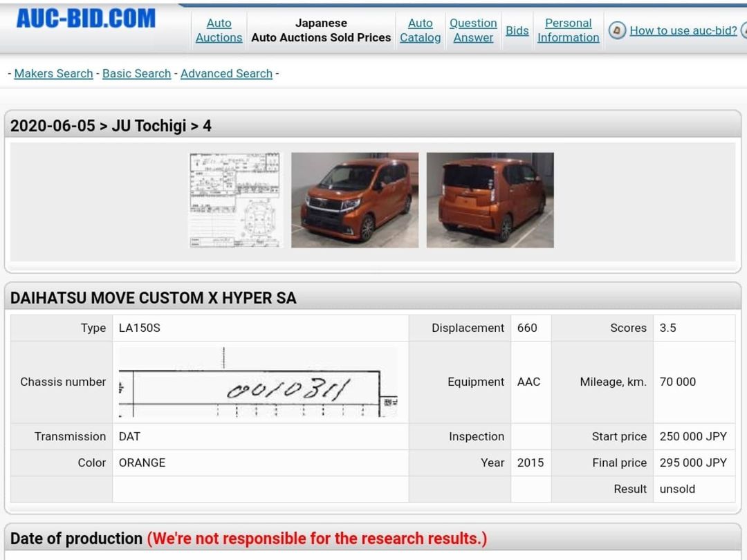
Task: Click the Chassis number label
Action: pos(63,382)
